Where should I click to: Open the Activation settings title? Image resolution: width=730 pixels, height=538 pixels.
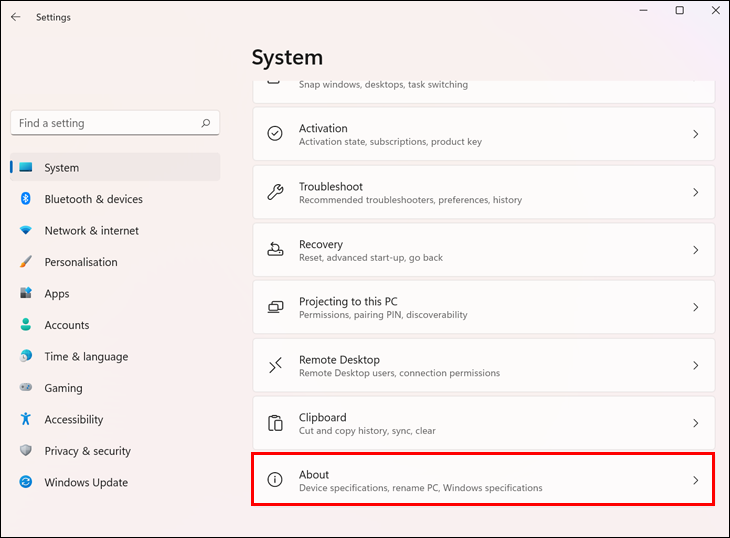point(323,128)
